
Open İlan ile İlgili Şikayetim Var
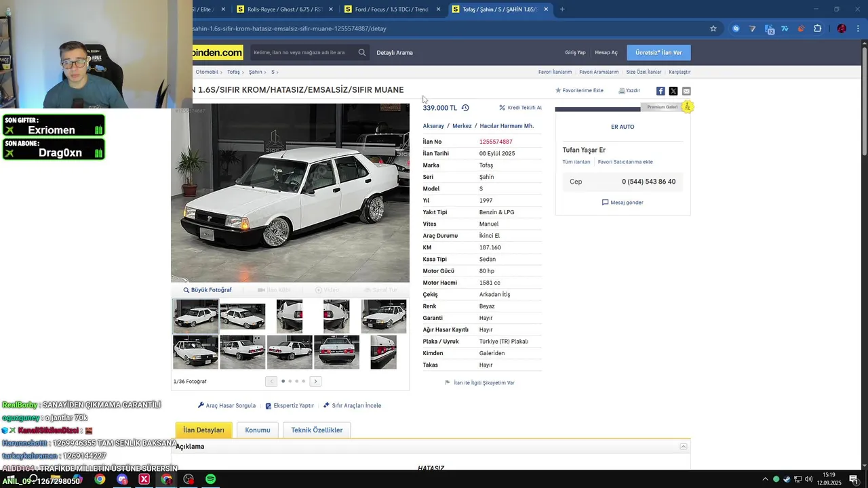(x=479, y=382)
